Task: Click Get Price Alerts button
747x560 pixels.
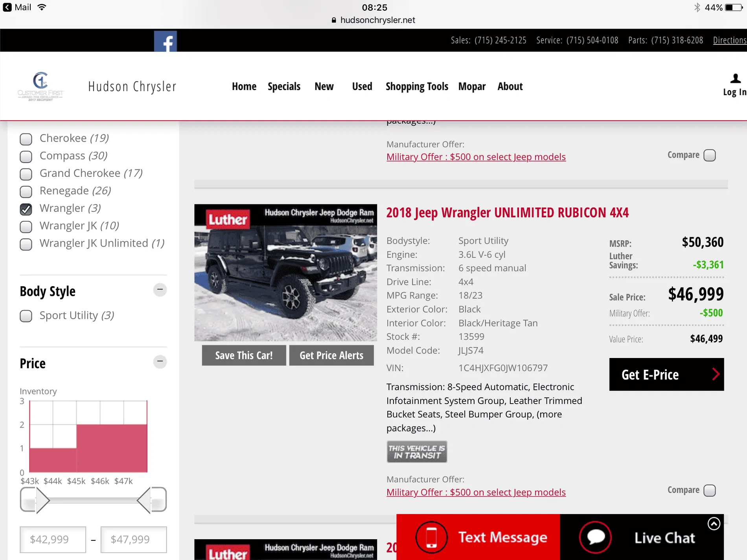Action: [331, 355]
